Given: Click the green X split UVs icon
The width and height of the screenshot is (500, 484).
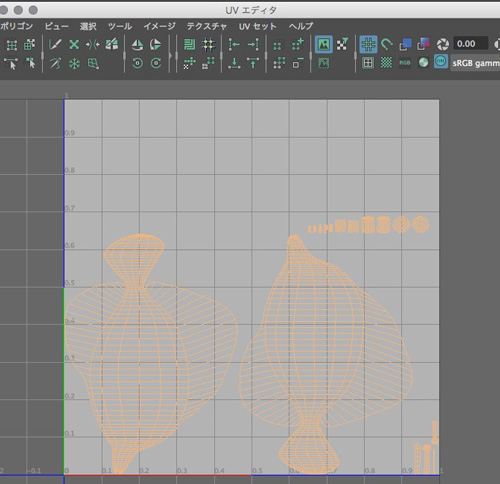Looking at the screenshot, I should [74, 44].
